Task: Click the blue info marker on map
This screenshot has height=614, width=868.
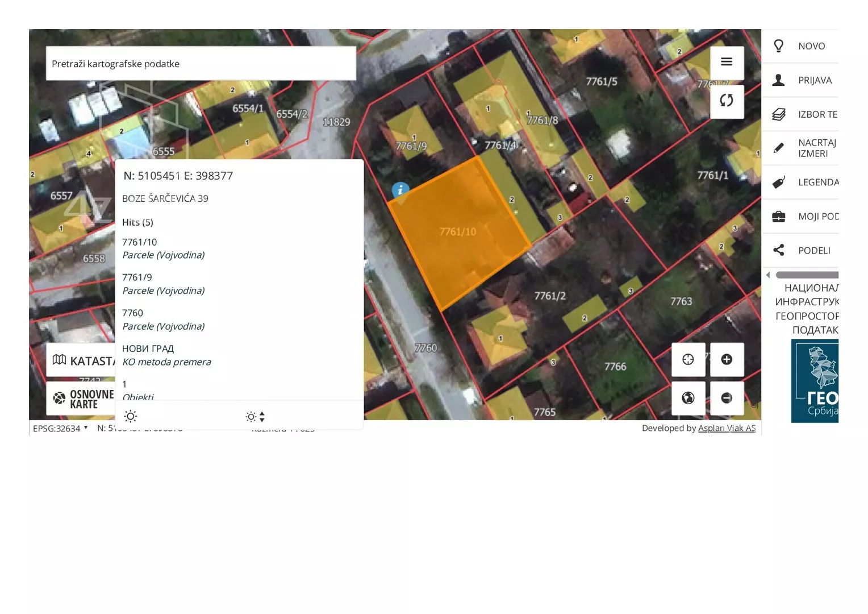Action: pyautogui.click(x=400, y=190)
